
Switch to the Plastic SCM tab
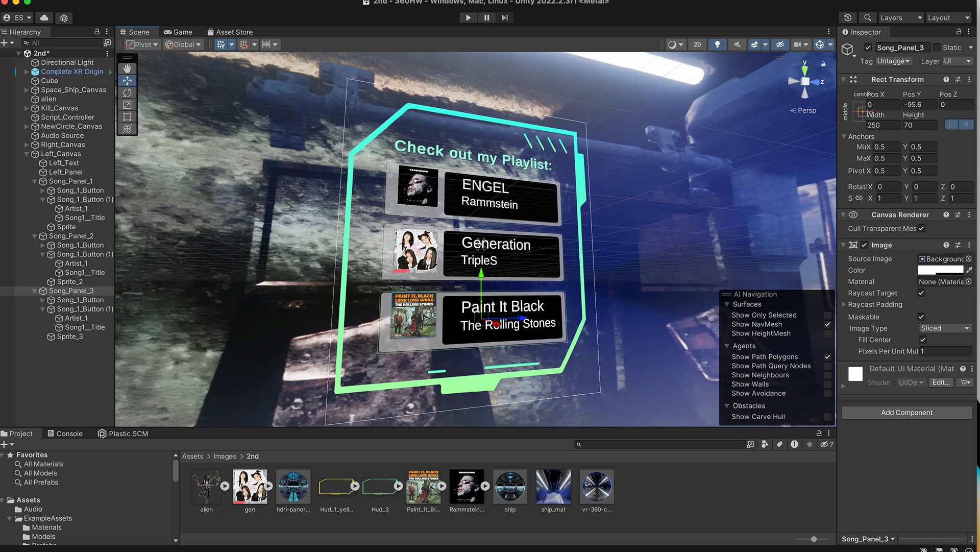(x=123, y=434)
